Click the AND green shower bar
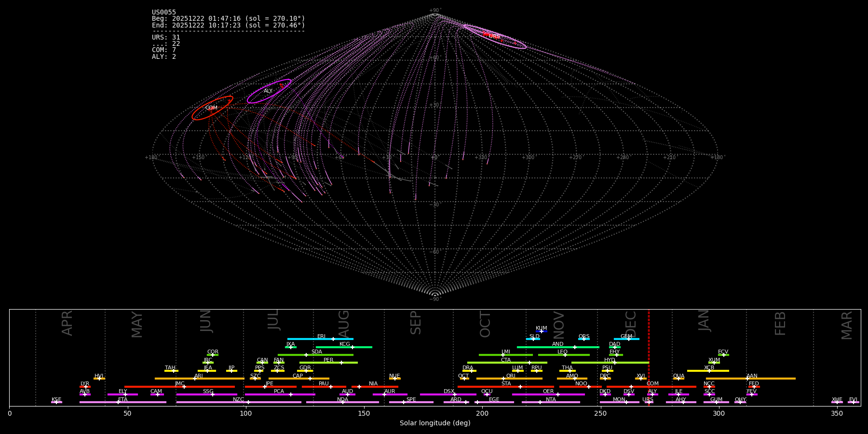The height and width of the screenshot is (434, 868). pos(558,347)
